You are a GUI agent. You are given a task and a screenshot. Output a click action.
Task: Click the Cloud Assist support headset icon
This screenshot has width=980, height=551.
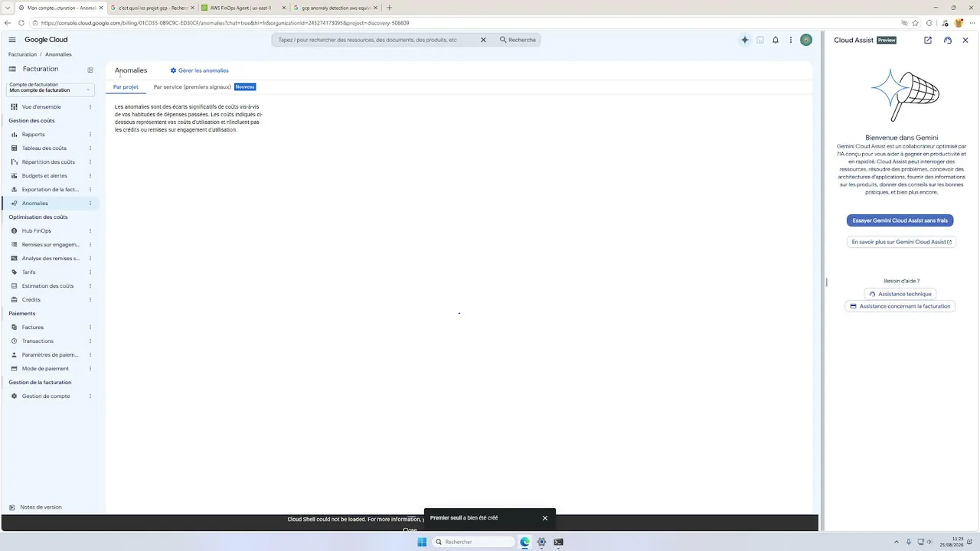pyautogui.click(x=948, y=40)
